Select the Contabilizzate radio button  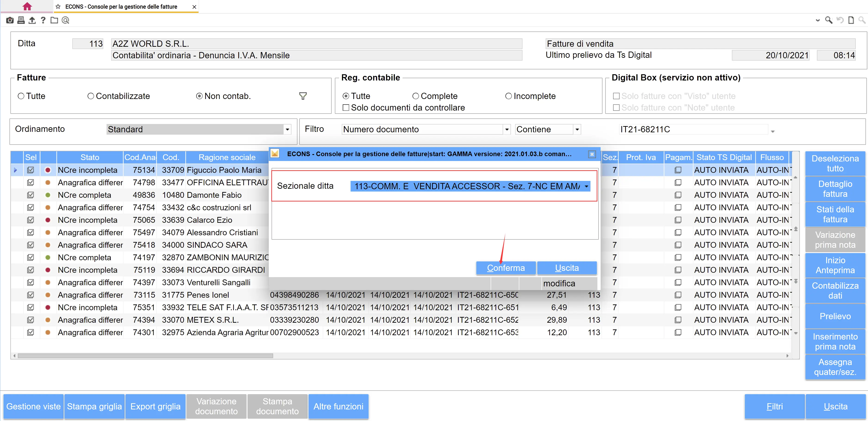[x=91, y=96]
